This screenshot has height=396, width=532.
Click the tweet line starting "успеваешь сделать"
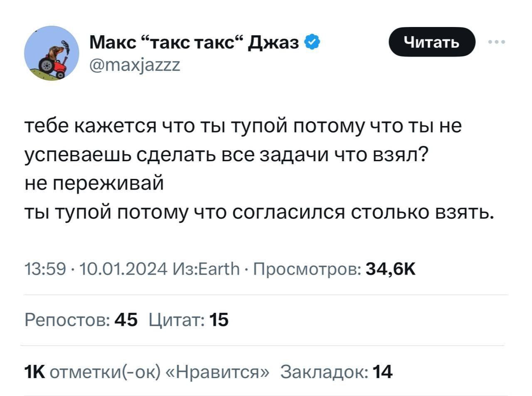224,155
